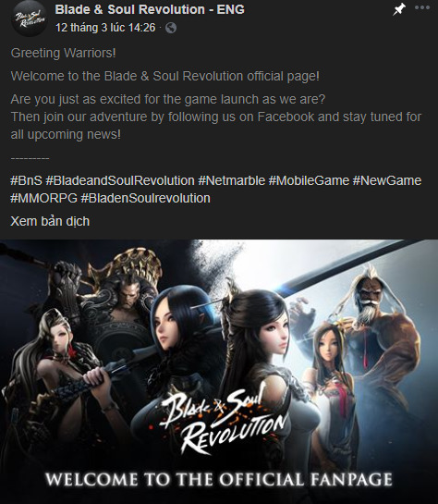Screen dimensions: 438x504
Task: Open the #NewGame hashtag
Action: (x=387, y=180)
